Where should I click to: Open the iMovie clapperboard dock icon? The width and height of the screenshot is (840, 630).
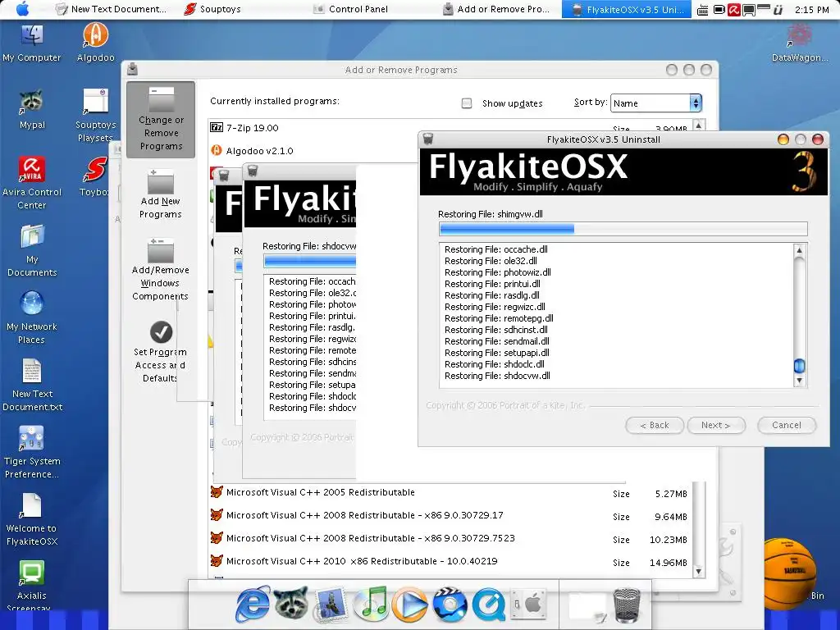coord(449,604)
